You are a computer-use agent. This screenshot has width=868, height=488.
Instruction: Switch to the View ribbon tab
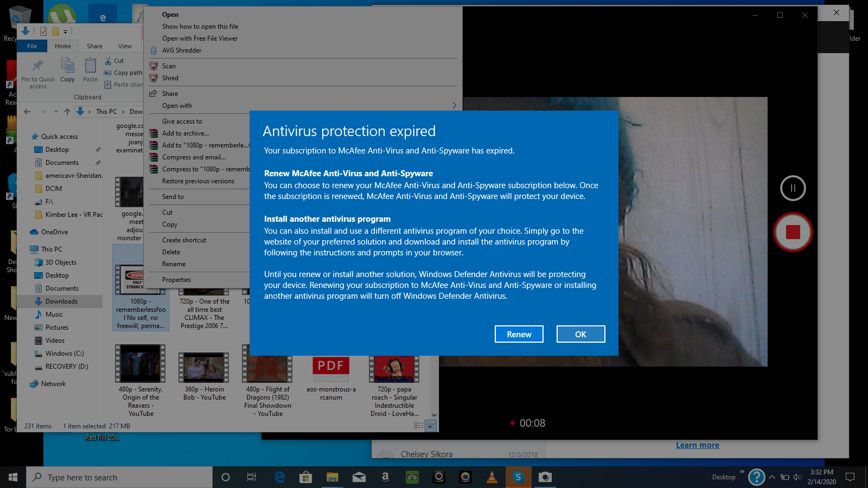coord(125,46)
